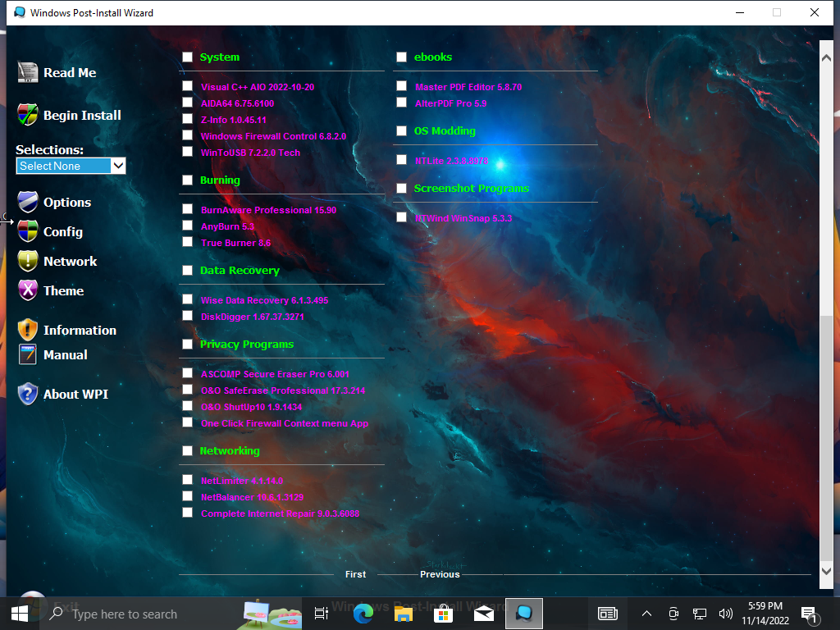This screenshot has height=630, width=840.
Task: Click the AlterPDF Pro 5.9 text
Action: click(450, 104)
